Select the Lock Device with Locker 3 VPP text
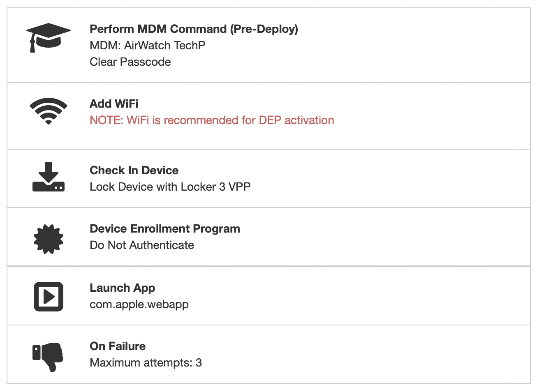 click(170, 187)
